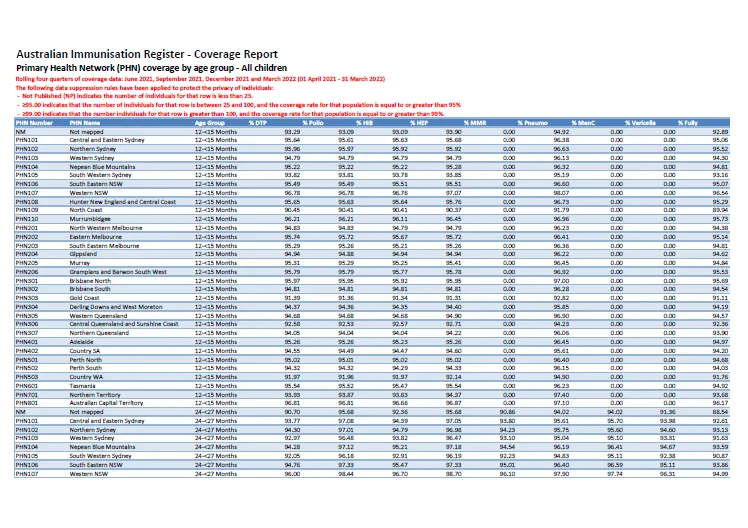Screen dimensions: 748x528
Task: Click the 'Country SA' PHN name
Action: pyautogui.click(x=85, y=351)
